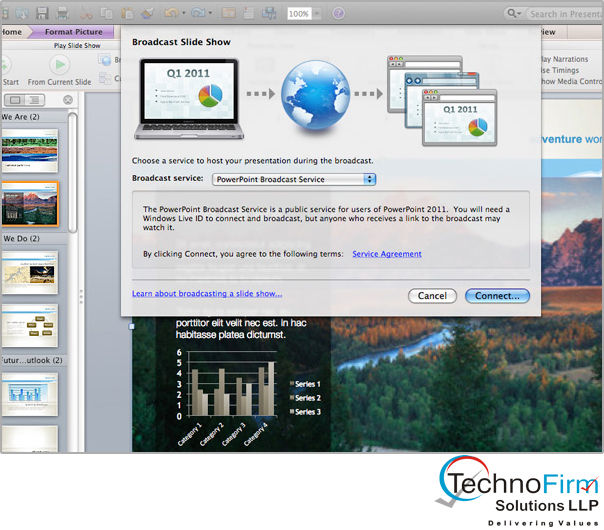The image size is (604, 530).
Task: Click 'Series 2' in the chart legend
Action: pos(308,398)
